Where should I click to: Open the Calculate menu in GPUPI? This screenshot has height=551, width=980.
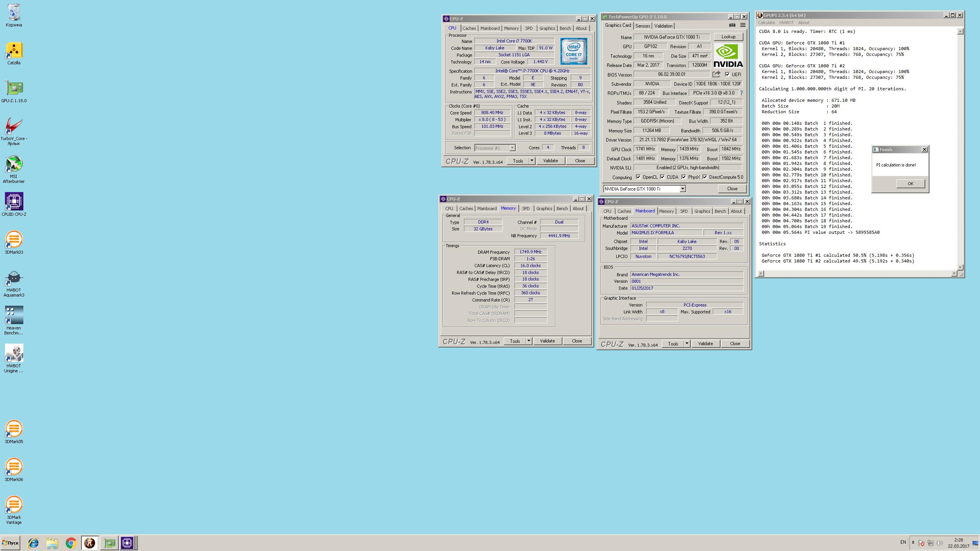pyautogui.click(x=766, y=23)
